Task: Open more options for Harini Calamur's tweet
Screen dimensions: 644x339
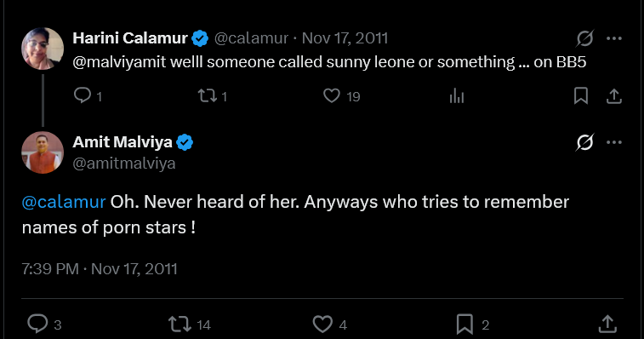Action: pos(614,38)
